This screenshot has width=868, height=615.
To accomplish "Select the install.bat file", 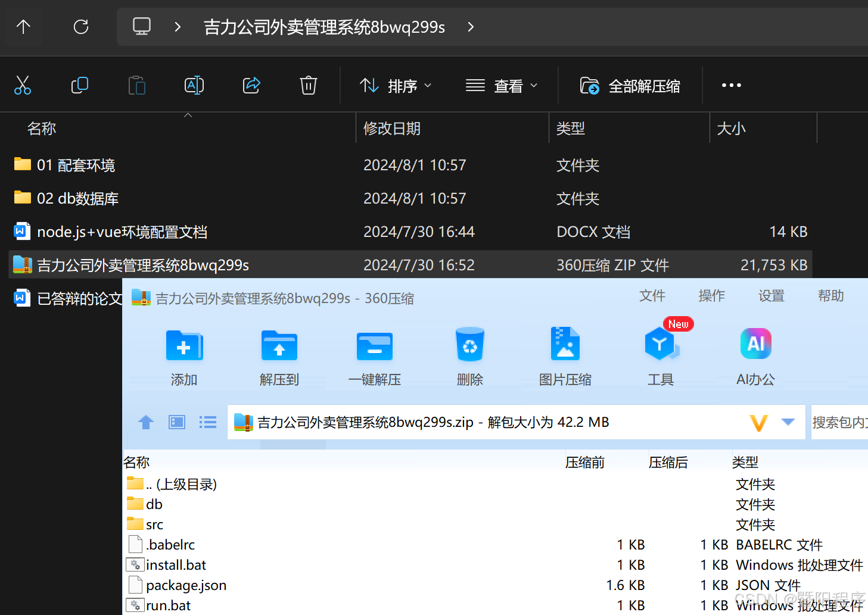I will pos(166,565).
